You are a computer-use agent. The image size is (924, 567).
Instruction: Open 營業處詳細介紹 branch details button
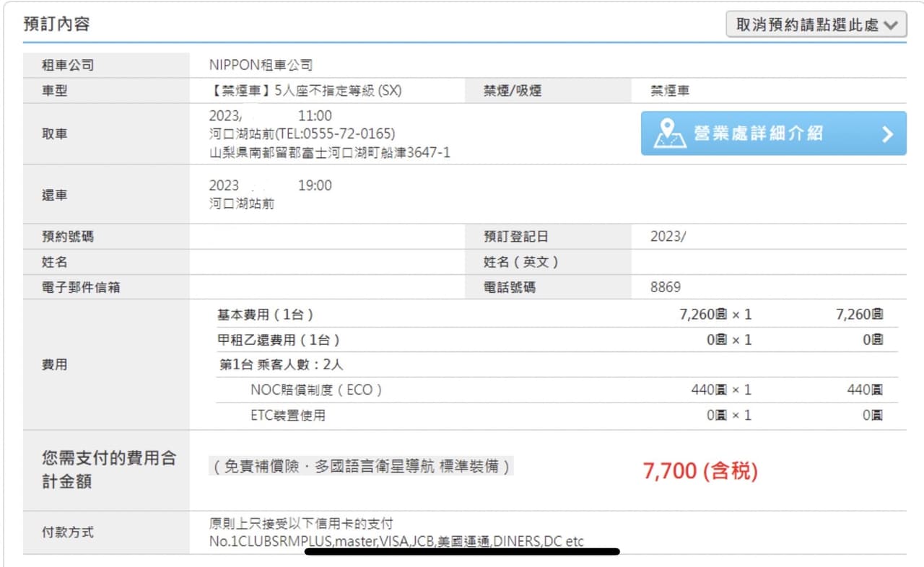[773, 133]
